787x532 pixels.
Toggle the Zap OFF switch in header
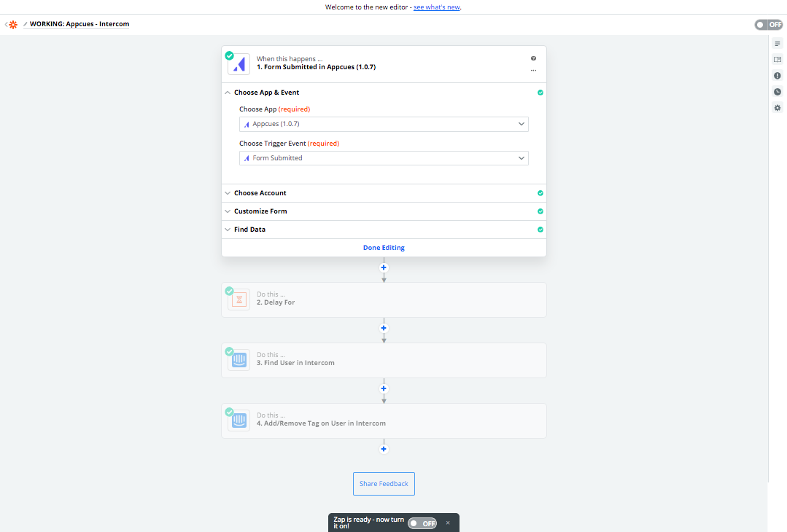point(769,25)
